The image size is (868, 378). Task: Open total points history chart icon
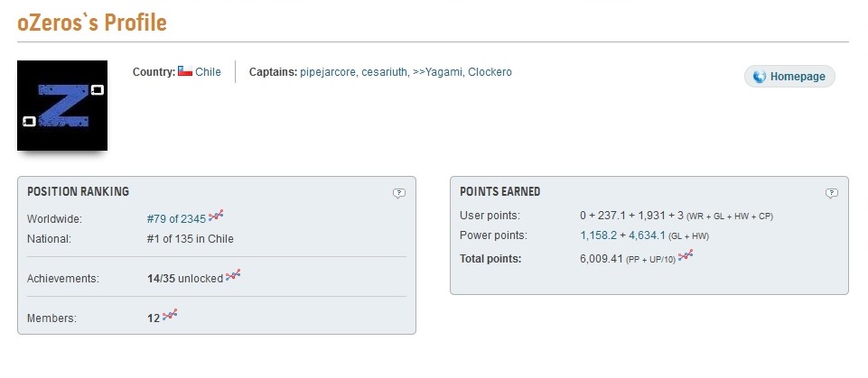(686, 256)
